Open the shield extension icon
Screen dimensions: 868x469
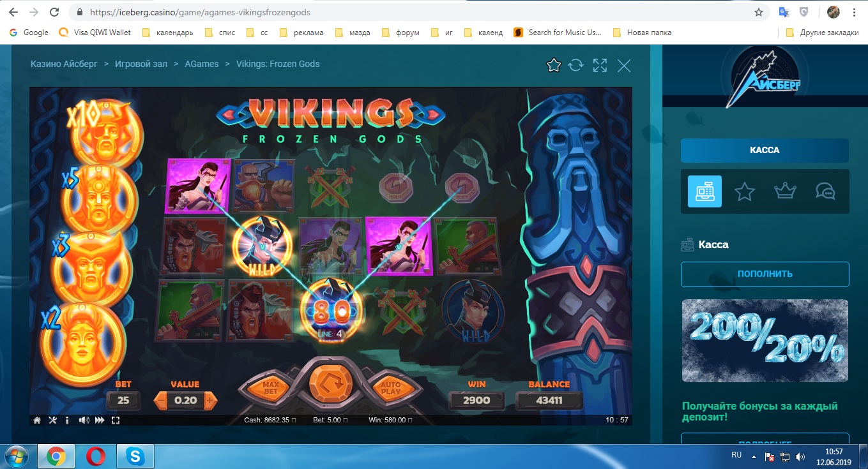point(805,12)
